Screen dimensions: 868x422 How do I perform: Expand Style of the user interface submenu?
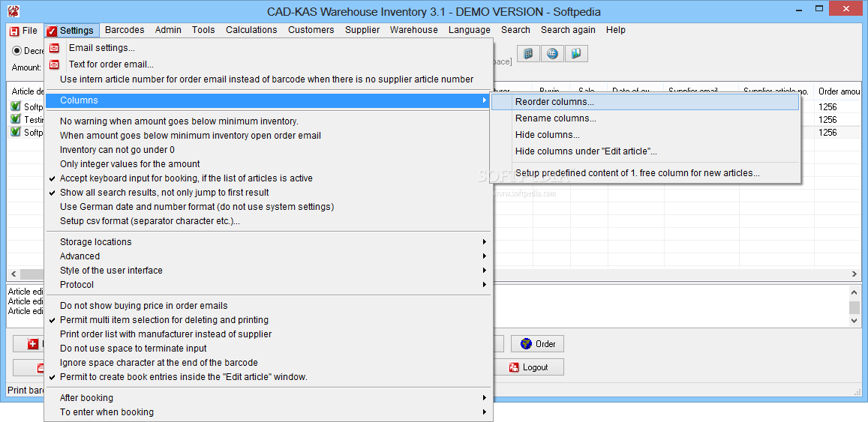click(268, 271)
